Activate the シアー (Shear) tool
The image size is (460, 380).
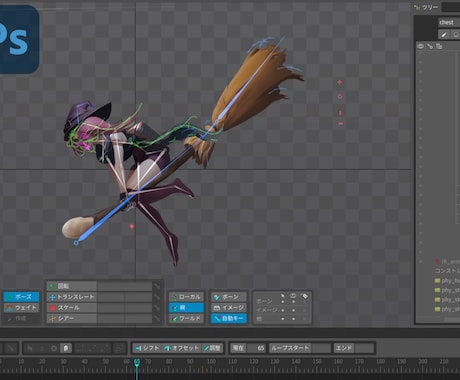point(72,318)
